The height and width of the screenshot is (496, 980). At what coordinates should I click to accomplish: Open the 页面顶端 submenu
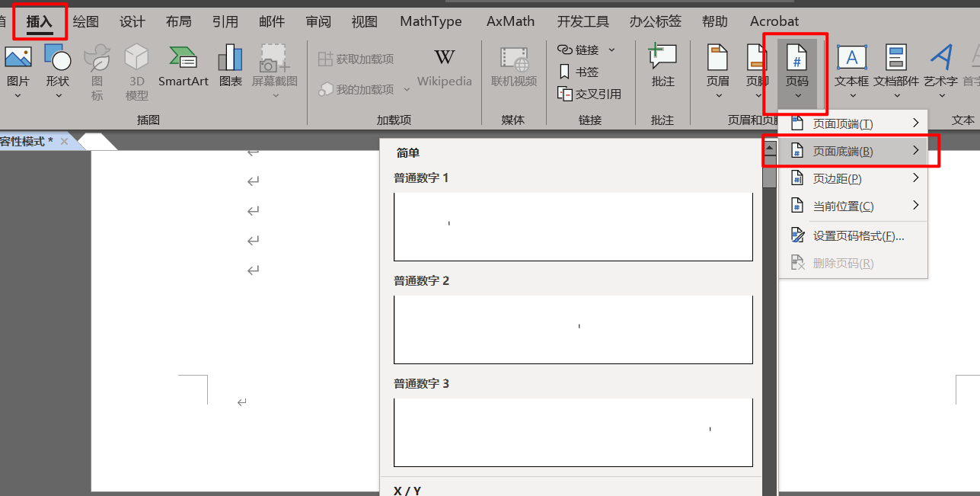tap(853, 123)
